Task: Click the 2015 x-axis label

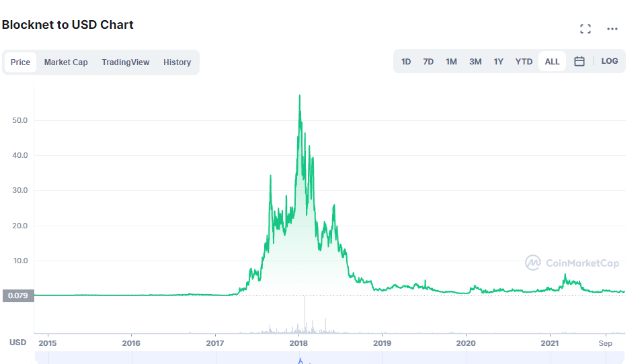Action: tap(48, 343)
